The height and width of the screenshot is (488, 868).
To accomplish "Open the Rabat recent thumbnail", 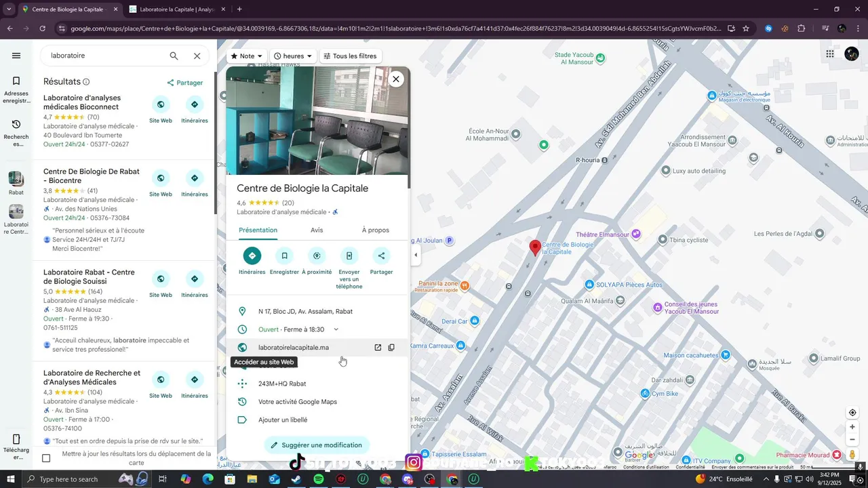I will coord(16,183).
